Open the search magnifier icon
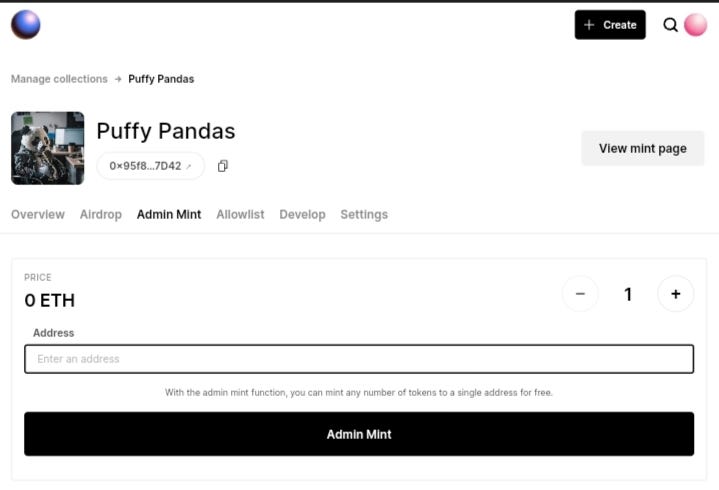Viewport: 719px width, 490px height. point(670,25)
